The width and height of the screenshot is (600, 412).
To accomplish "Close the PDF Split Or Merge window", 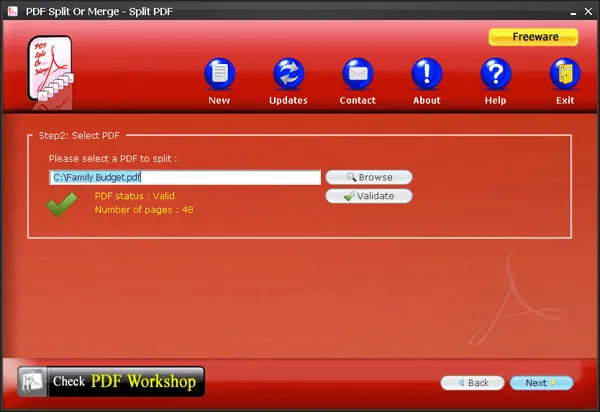I will coord(589,12).
